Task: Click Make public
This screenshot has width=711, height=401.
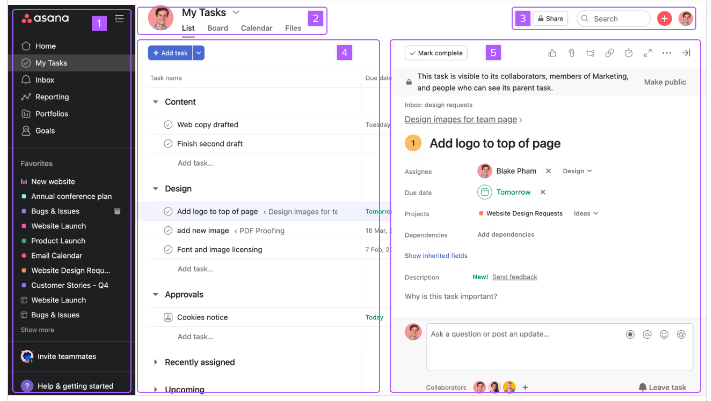Action: [x=665, y=82]
